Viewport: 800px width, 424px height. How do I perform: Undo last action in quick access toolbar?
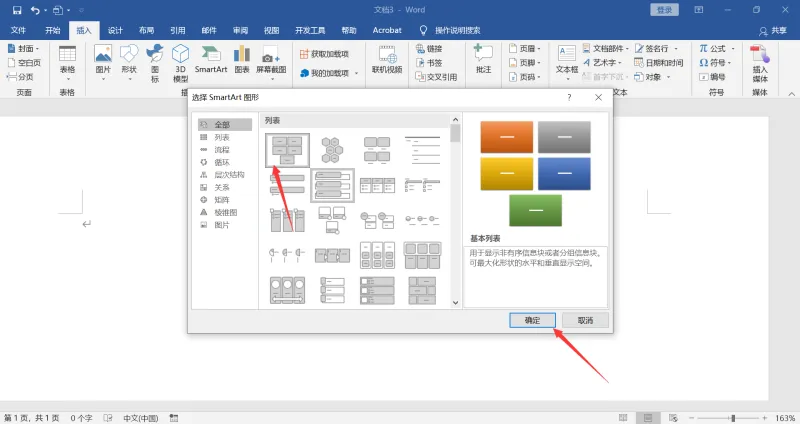pos(35,10)
